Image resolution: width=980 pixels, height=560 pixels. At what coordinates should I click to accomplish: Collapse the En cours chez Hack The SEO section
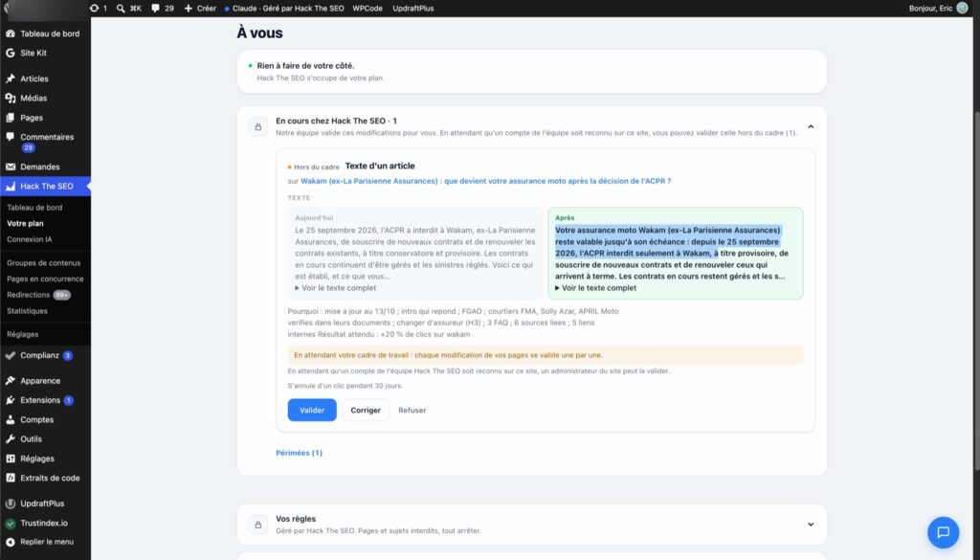[811, 127]
